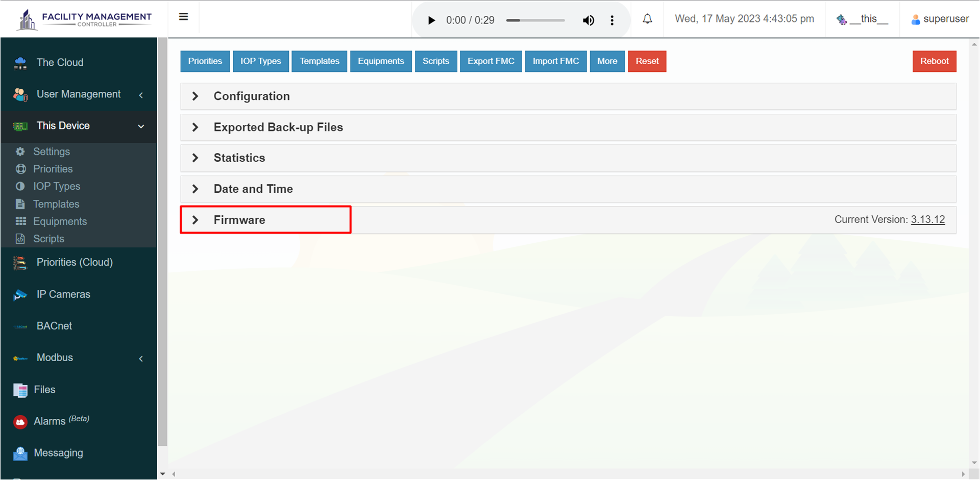Play the audio clip

click(431, 20)
